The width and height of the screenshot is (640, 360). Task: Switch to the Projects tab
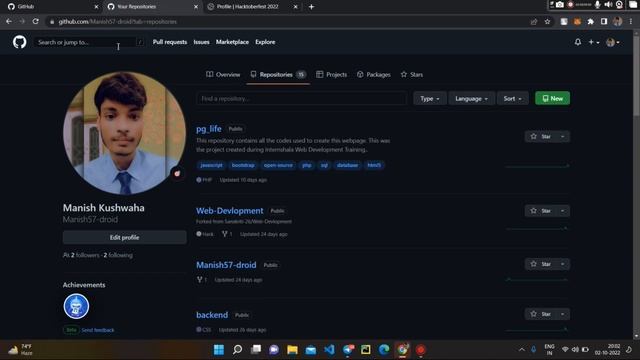coord(331,74)
